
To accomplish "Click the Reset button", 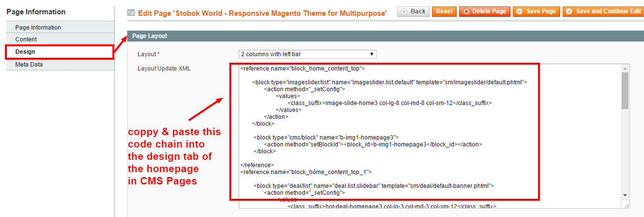I will pyautogui.click(x=444, y=11).
